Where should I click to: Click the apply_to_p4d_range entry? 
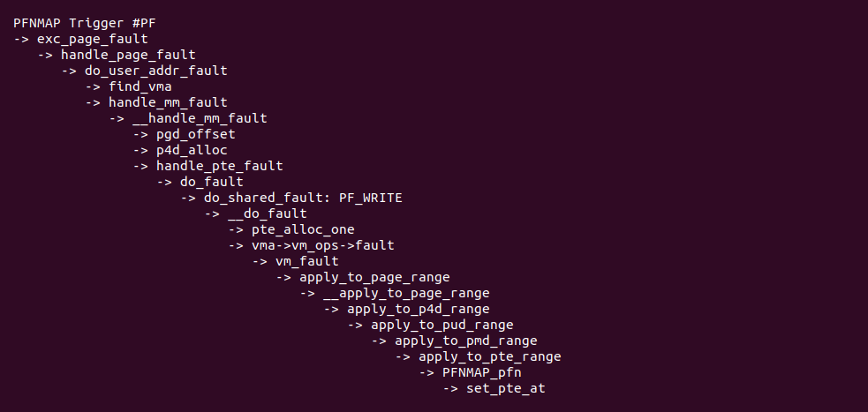click(x=418, y=309)
